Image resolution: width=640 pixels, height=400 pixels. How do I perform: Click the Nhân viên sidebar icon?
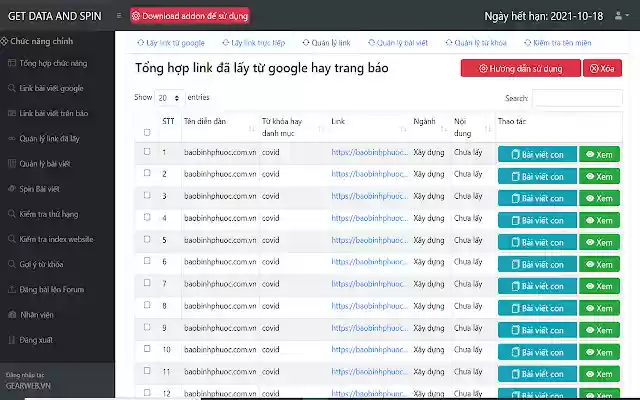10,314
